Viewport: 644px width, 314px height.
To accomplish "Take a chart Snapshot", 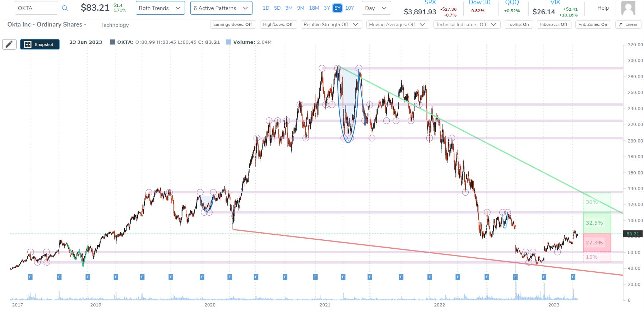I will [40, 44].
